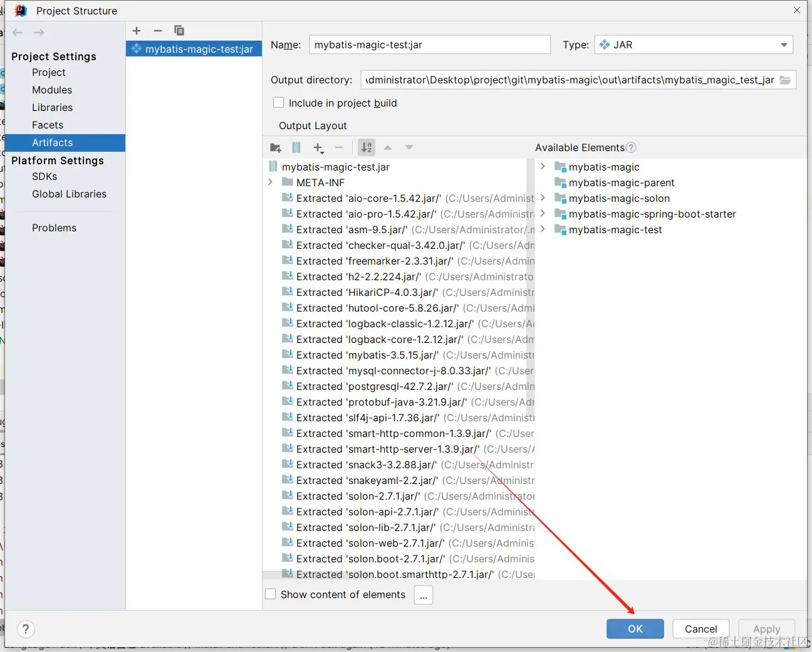The image size is (812, 652).
Task: Copy the selected artifact
Action: coord(179,31)
